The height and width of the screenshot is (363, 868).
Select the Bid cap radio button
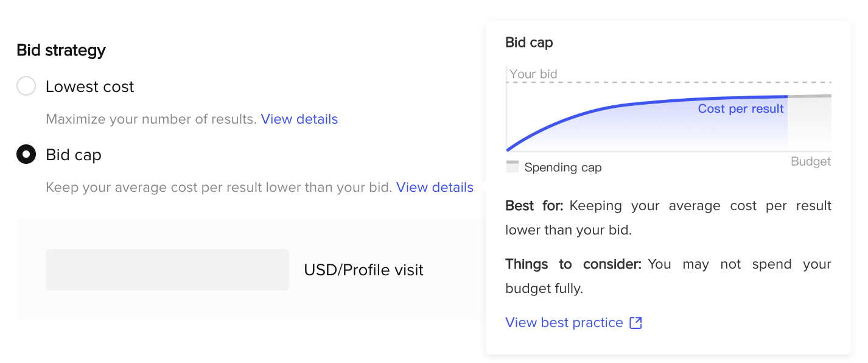(x=26, y=155)
